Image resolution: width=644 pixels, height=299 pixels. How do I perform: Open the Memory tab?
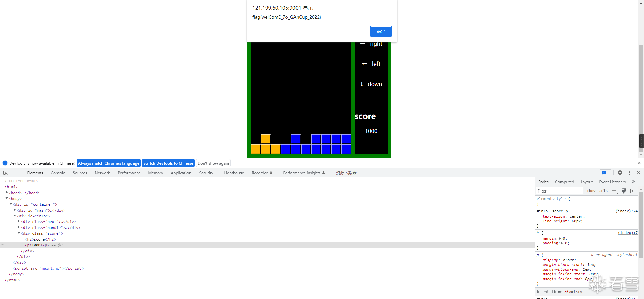(x=156, y=173)
